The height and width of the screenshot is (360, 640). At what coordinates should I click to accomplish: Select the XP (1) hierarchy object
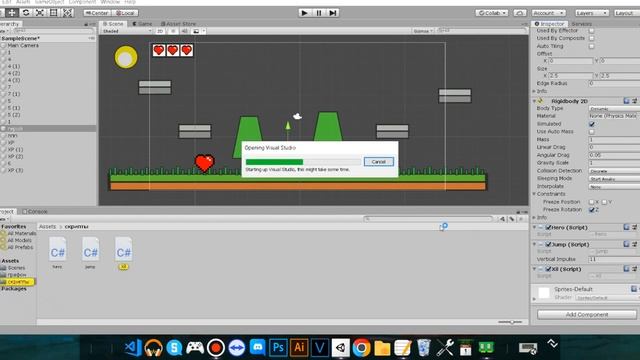16,149
